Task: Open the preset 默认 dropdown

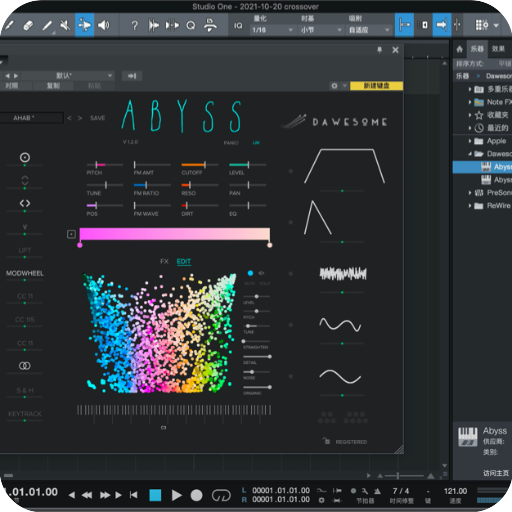Action: [68, 76]
